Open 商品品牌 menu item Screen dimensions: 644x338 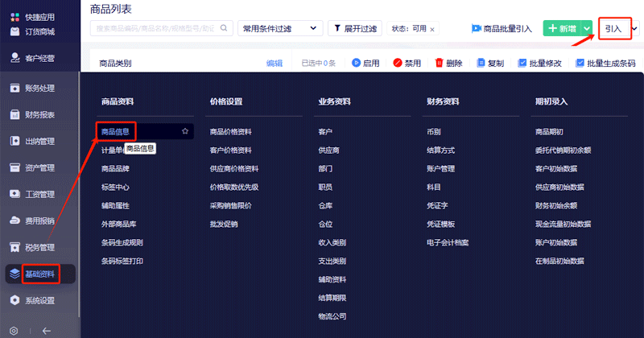(115, 168)
